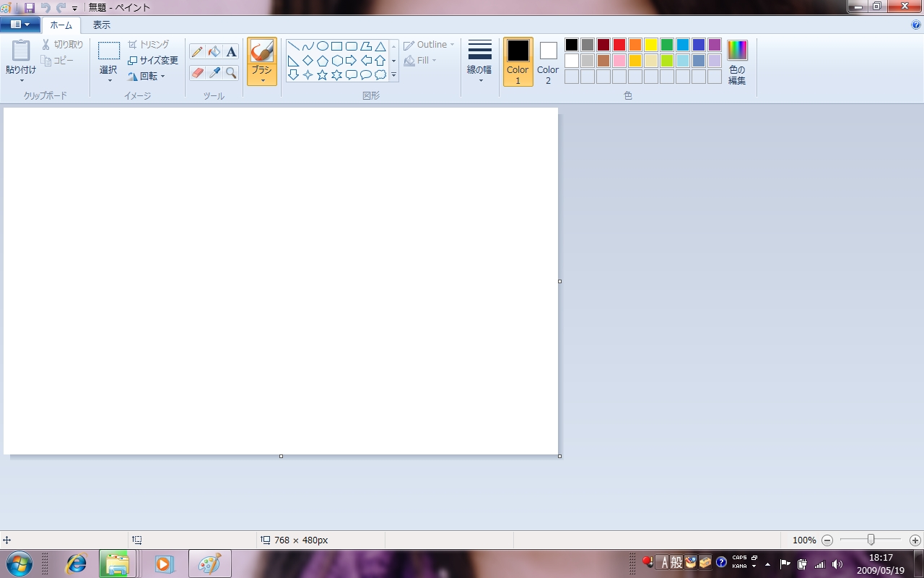Open the blue Paint application menu

coord(20,25)
